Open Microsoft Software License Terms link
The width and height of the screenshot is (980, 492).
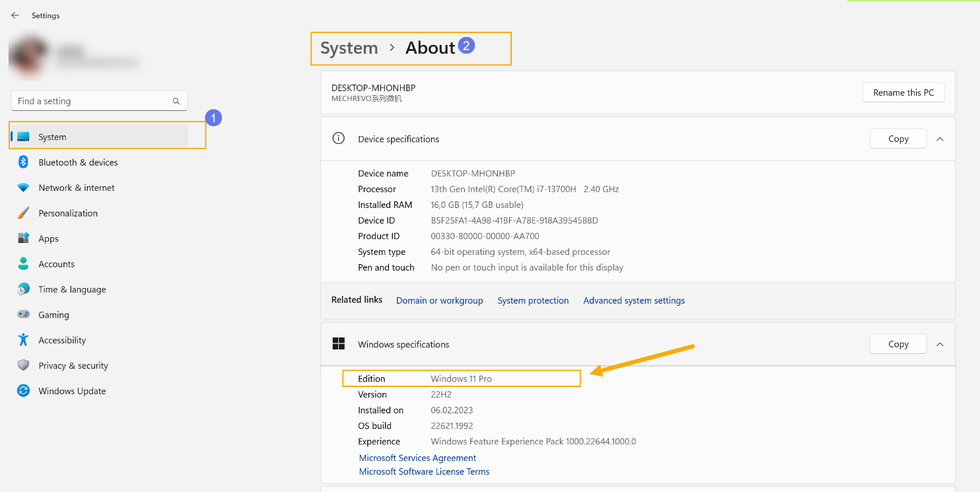[424, 472]
